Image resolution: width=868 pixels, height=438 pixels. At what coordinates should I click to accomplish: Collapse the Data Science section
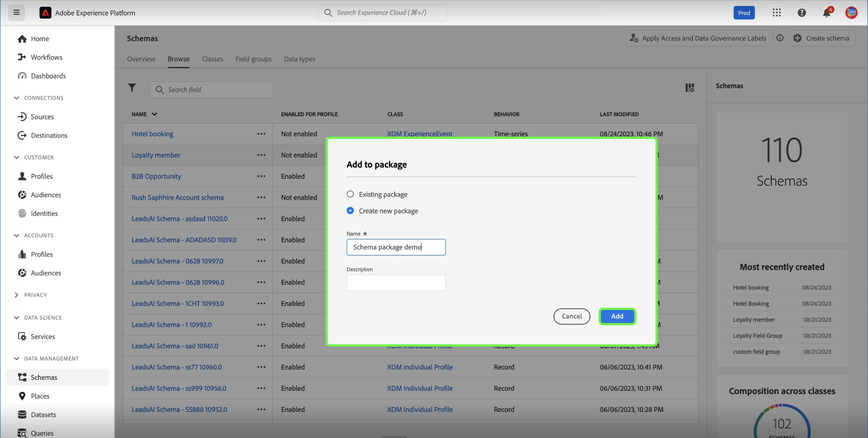point(17,318)
